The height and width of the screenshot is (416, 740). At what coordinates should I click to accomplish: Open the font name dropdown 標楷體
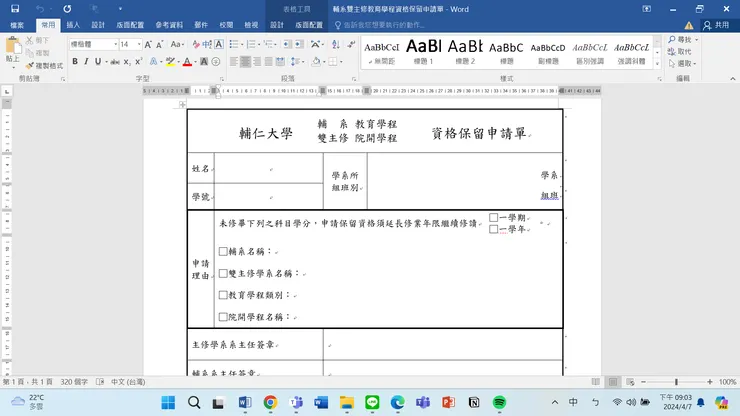[x=115, y=44]
